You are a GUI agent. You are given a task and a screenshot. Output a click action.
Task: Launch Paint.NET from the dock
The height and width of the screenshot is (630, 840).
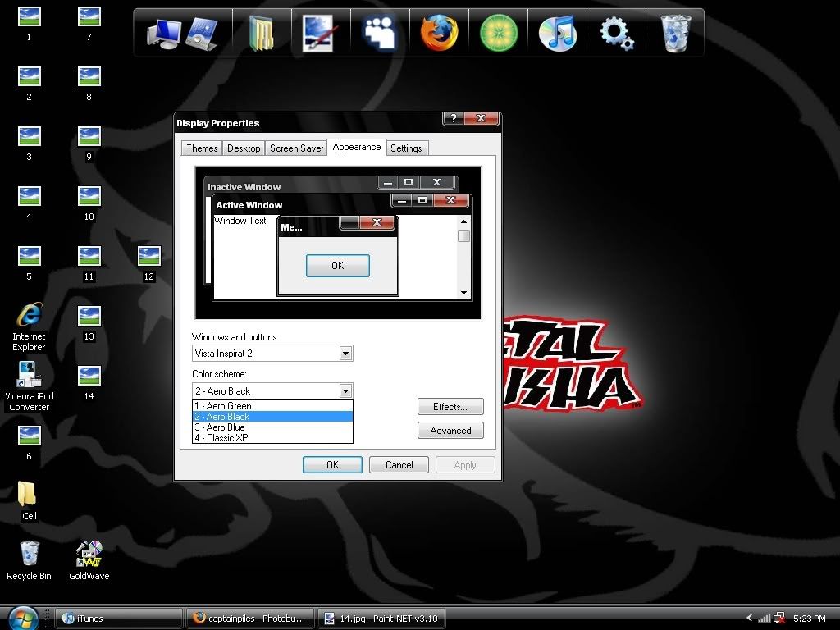tap(320, 33)
